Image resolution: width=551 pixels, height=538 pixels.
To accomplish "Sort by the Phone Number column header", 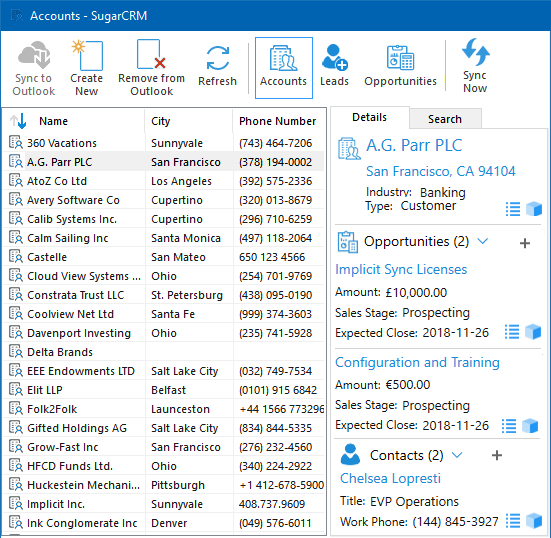I will click(278, 121).
